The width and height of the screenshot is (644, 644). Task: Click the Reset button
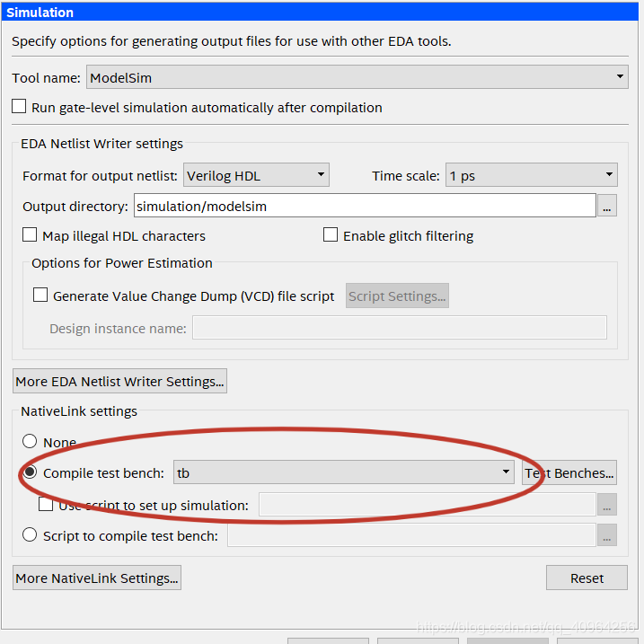pyautogui.click(x=587, y=578)
